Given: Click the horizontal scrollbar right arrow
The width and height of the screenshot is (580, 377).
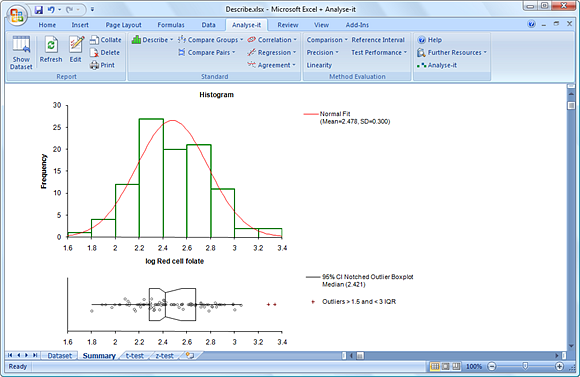Looking at the screenshot, I should (557, 356).
